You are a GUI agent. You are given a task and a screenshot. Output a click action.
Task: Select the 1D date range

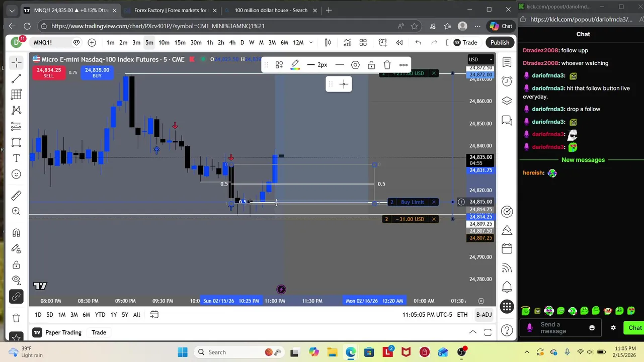pyautogui.click(x=38, y=315)
